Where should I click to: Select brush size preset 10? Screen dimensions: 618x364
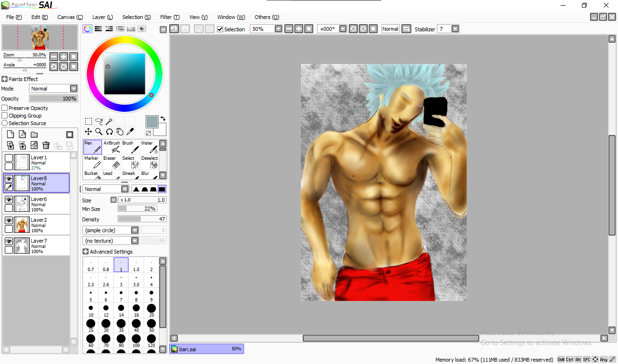[91, 310]
